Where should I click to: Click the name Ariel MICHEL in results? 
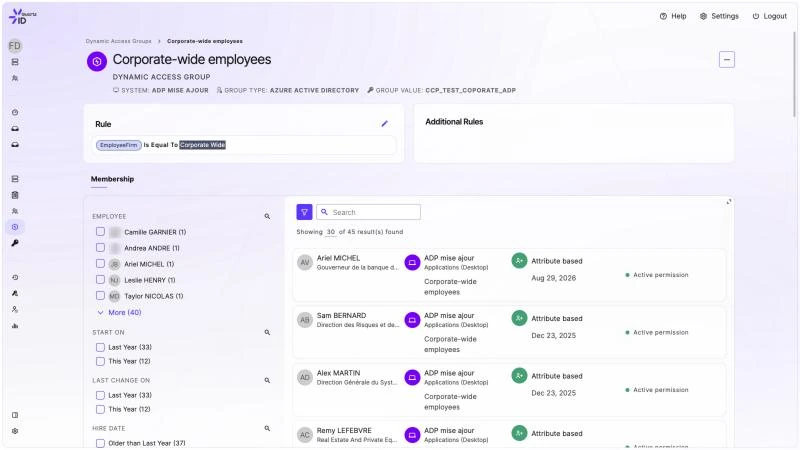click(x=338, y=258)
